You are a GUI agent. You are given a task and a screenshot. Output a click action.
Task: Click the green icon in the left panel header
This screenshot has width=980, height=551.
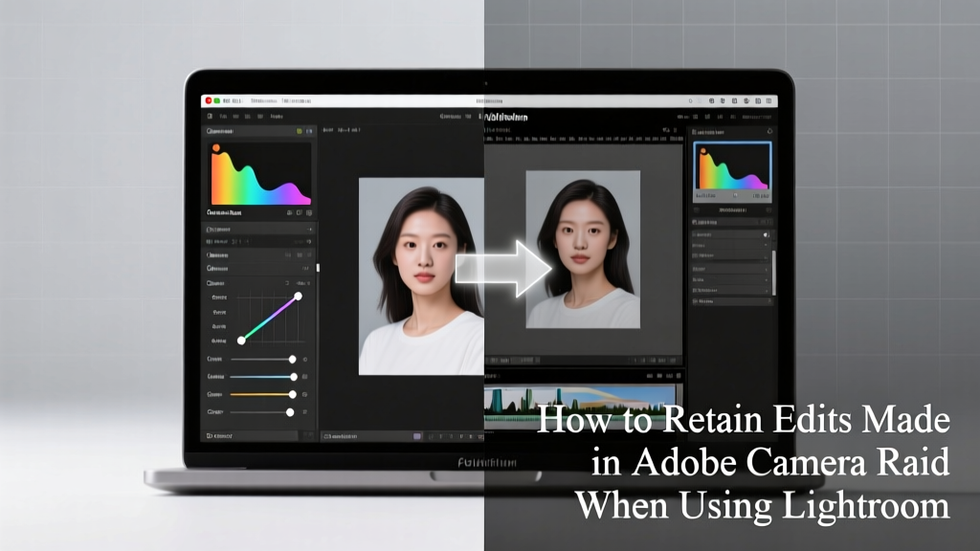[x=300, y=131]
